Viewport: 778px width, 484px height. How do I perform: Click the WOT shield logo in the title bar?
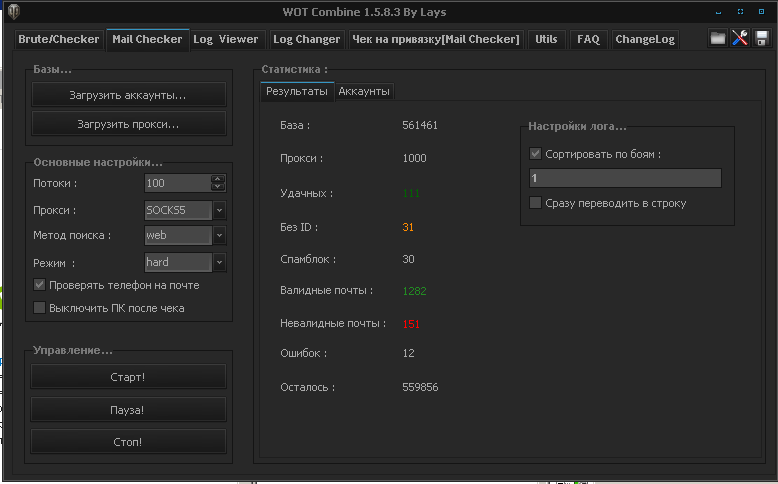pyautogui.click(x=14, y=11)
